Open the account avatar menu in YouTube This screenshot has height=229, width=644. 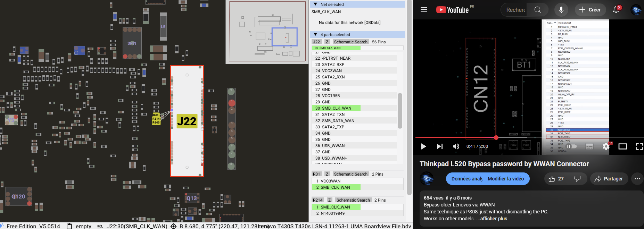coord(636,10)
